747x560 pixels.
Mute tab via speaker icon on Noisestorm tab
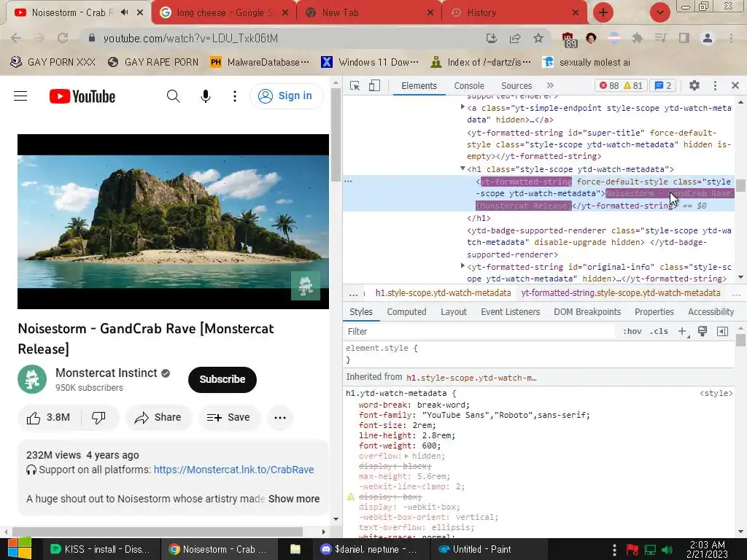[124, 12]
